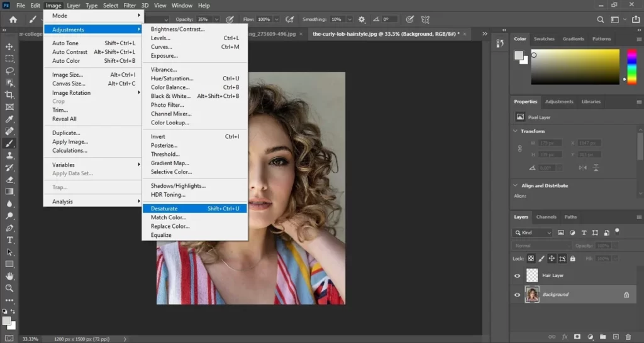The image size is (644, 343).
Task: Click create new group folder icon
Action: click(x=602, y=337)
